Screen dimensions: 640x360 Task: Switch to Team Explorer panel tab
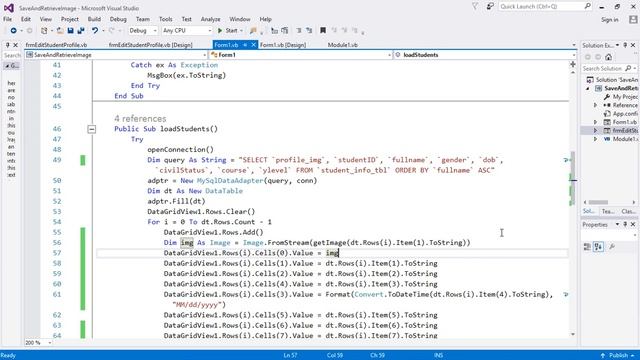pos(608,211)
